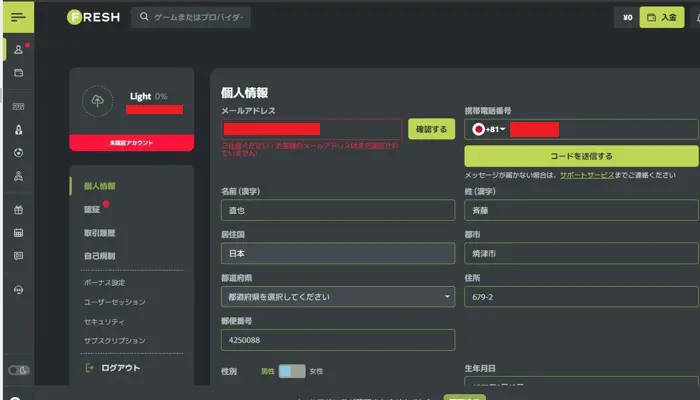Open the live casino icon in sidebar

pos(18,130)
